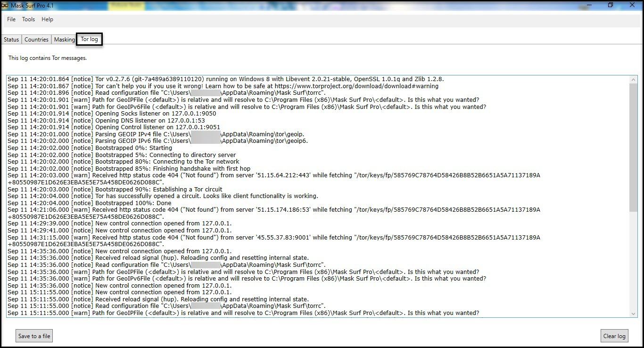Click the 'Tor has successfully opened a circuit' line
Image resolution: width=644 pixels, height=348 pixels.
point(163,196)
